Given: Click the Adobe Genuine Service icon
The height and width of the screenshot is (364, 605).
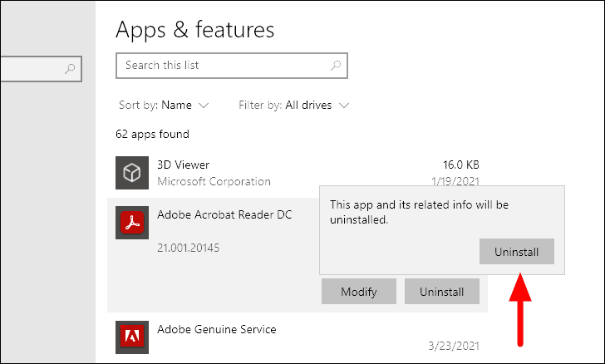Looking at the screenshot, I should (132, 337).
